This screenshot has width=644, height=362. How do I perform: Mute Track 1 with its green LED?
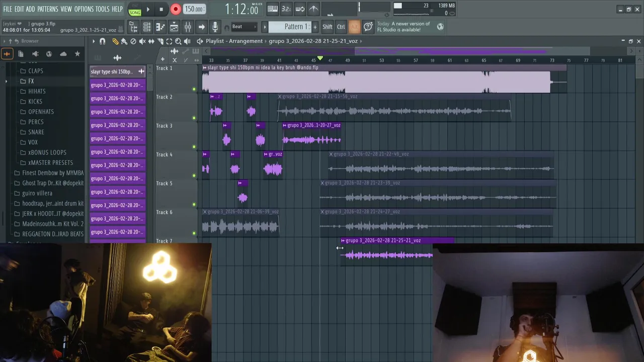point(194,89)
